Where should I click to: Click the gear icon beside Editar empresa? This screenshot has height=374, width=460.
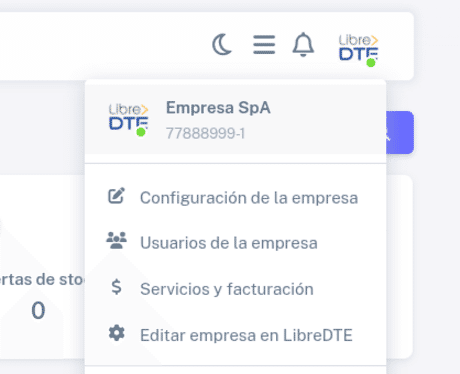(x=116, y=333)
